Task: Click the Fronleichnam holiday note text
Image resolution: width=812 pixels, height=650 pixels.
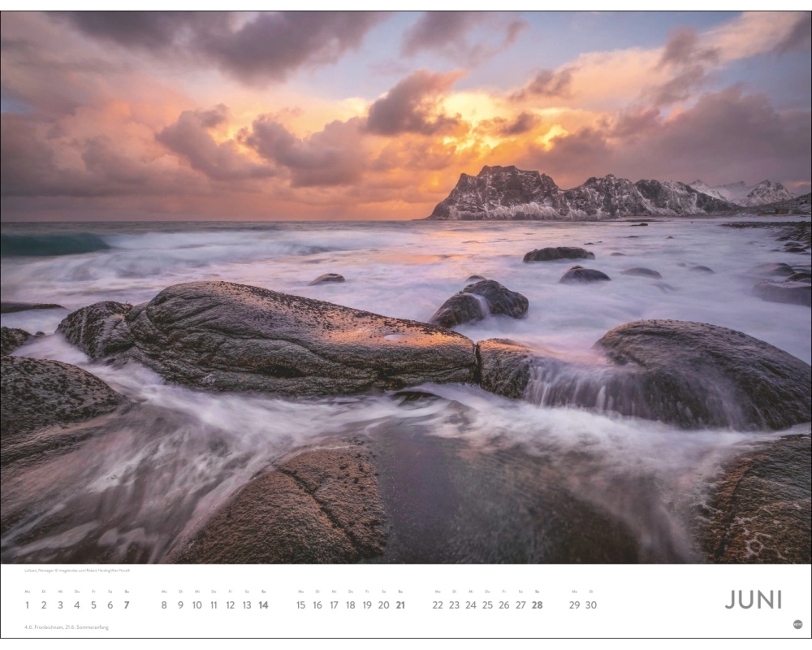Action: click(67, 627)
